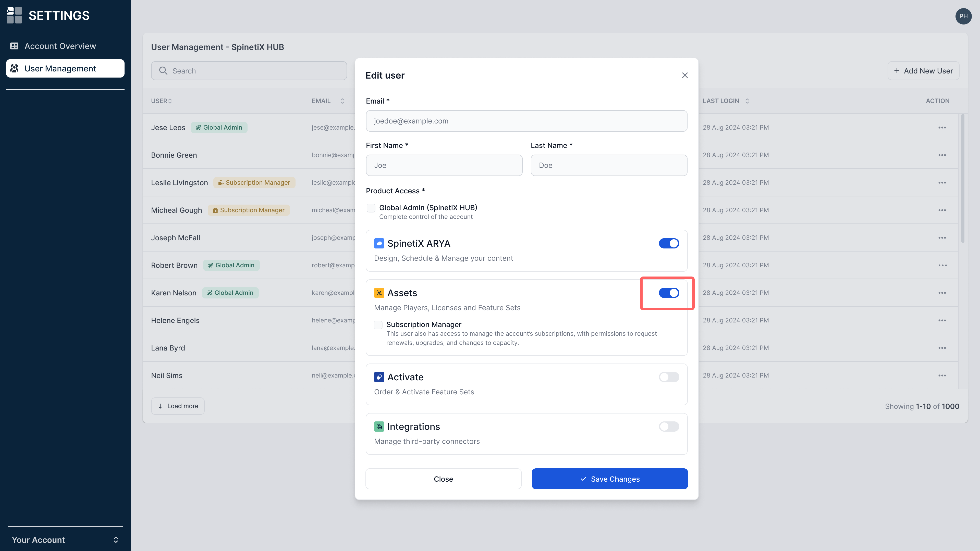The height and width of the screenshot is (551, 980).
Task: Click the user Search field
Action: tap(249, 71)
